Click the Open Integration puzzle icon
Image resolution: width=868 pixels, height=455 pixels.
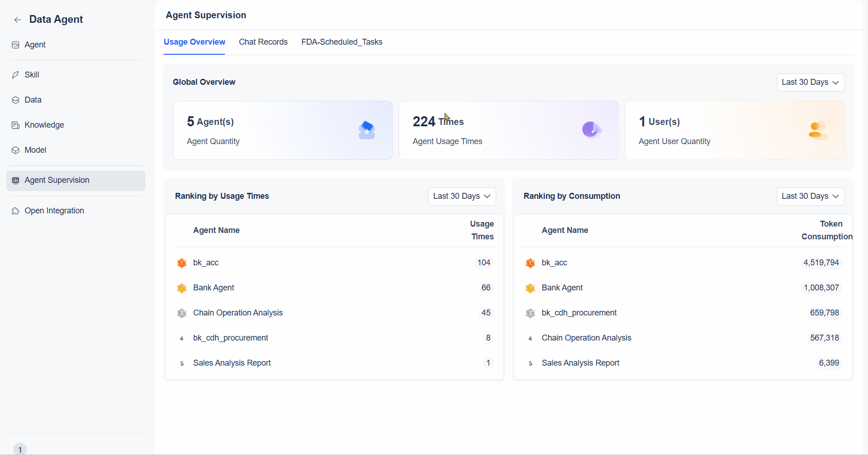15,211
